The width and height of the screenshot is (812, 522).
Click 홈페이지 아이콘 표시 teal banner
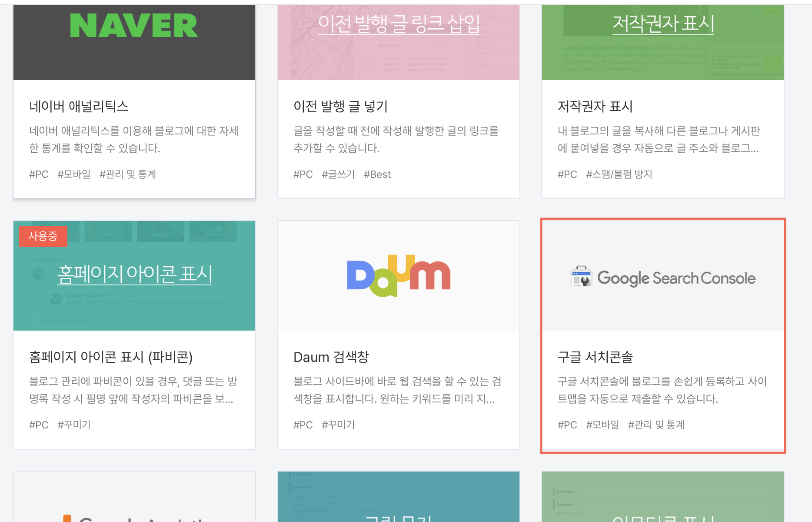[x=134, y=275]
